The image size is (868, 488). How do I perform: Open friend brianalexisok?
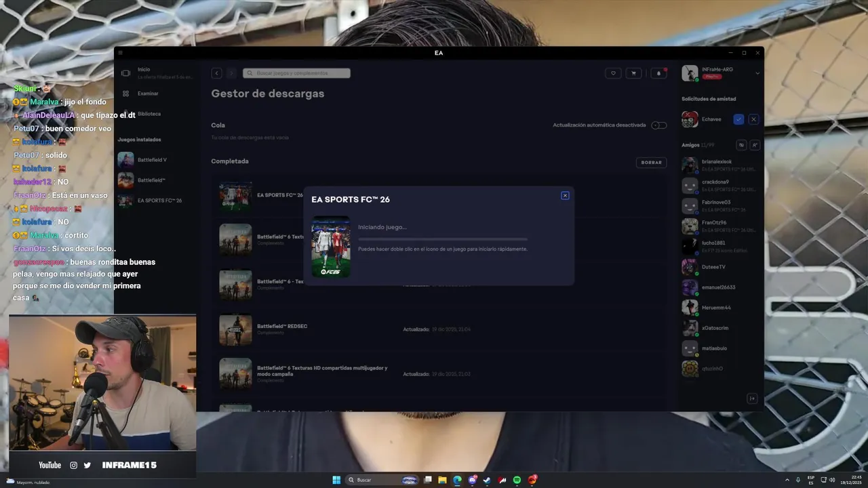720,165
